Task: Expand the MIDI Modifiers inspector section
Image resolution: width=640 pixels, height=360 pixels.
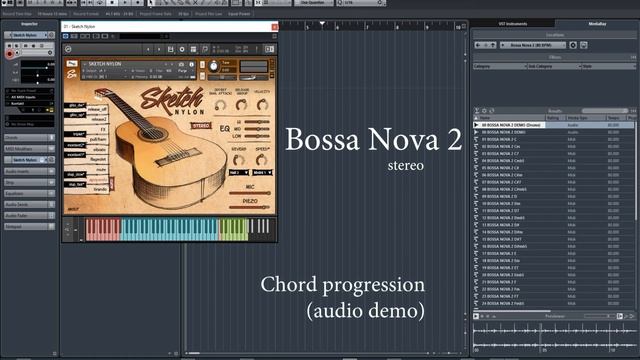Action: [29, 149]
